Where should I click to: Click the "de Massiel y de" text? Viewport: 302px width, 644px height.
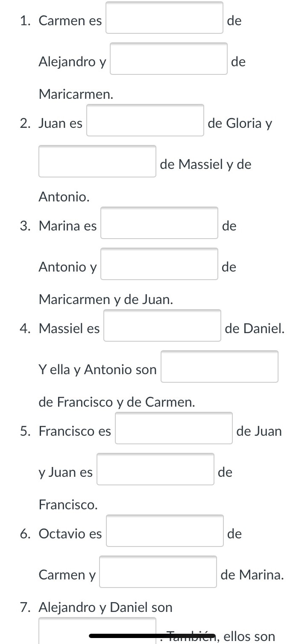(x=205, y=164)
